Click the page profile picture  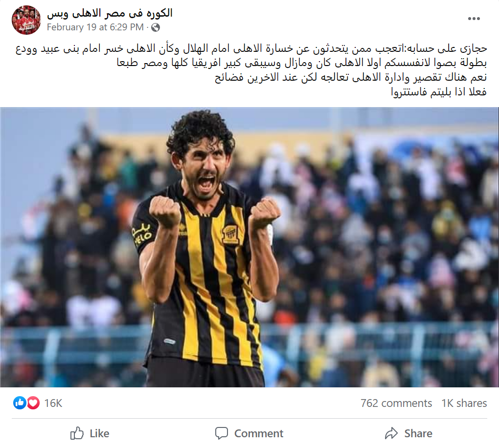pos(26,20)
